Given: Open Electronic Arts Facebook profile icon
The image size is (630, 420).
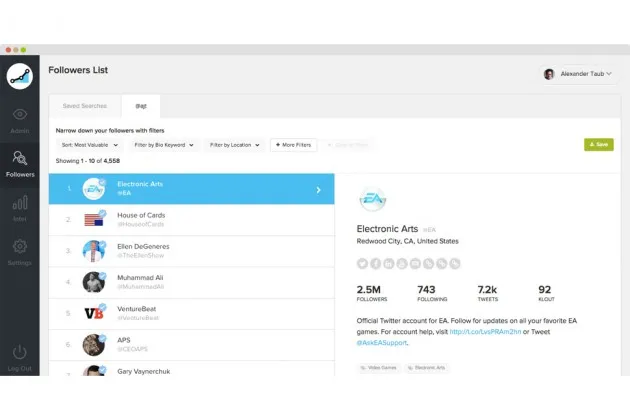Looking at the screenshot, I should 376,264.
